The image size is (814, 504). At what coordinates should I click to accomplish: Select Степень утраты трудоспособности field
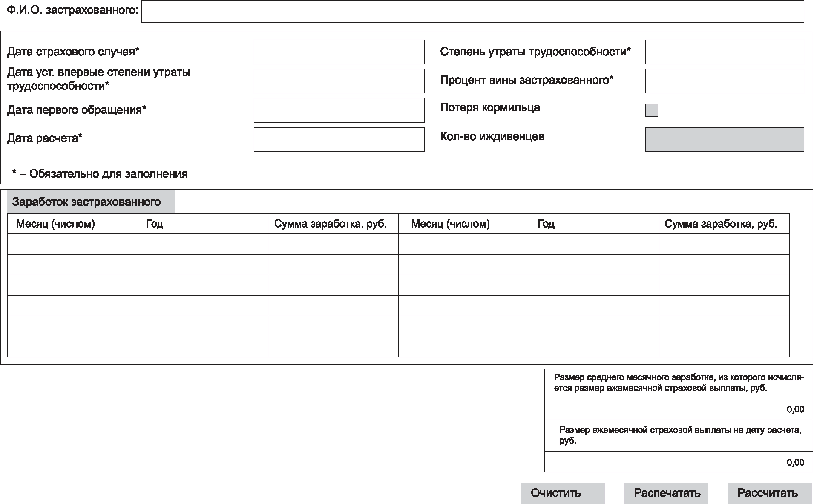(725, 52)
